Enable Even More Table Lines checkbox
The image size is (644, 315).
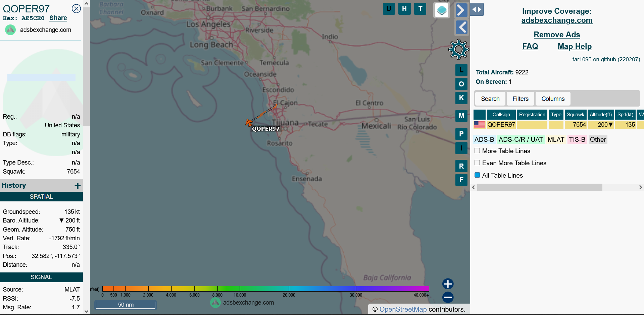pyautogui.click(x=477, y=163)
